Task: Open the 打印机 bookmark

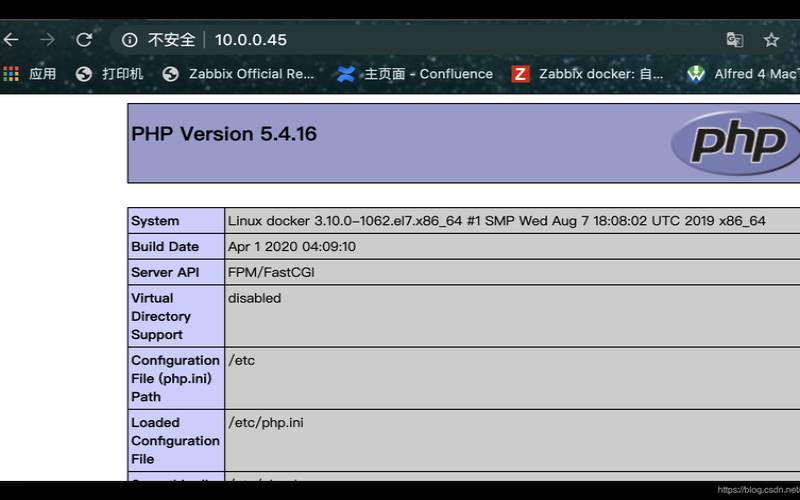Action: click(x=109, y=74)
